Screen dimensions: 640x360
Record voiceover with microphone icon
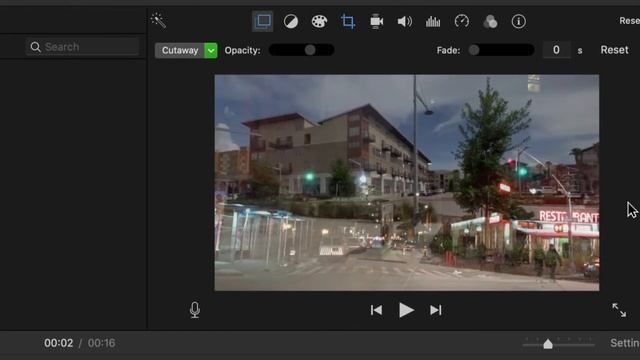click(x=195, y=310)
